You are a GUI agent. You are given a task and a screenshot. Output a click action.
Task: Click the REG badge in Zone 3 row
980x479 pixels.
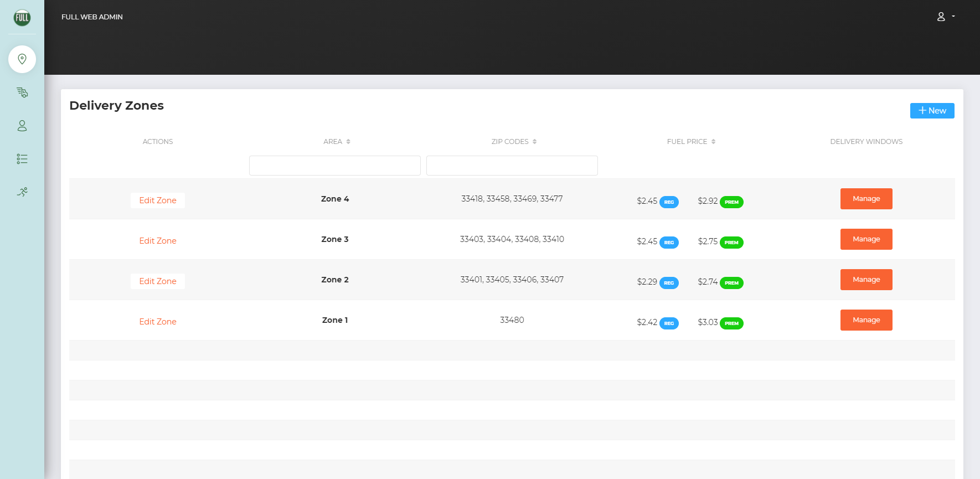click(669, 243)
